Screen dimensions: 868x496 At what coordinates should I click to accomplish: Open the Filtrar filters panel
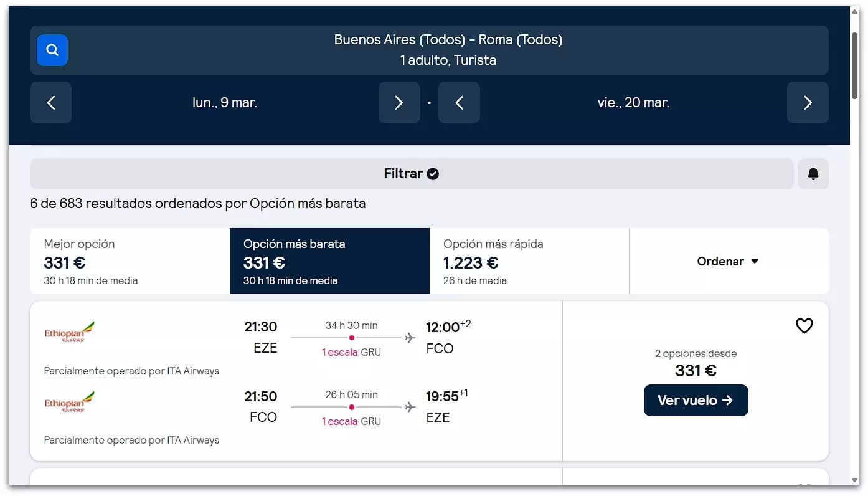(412, 174)
